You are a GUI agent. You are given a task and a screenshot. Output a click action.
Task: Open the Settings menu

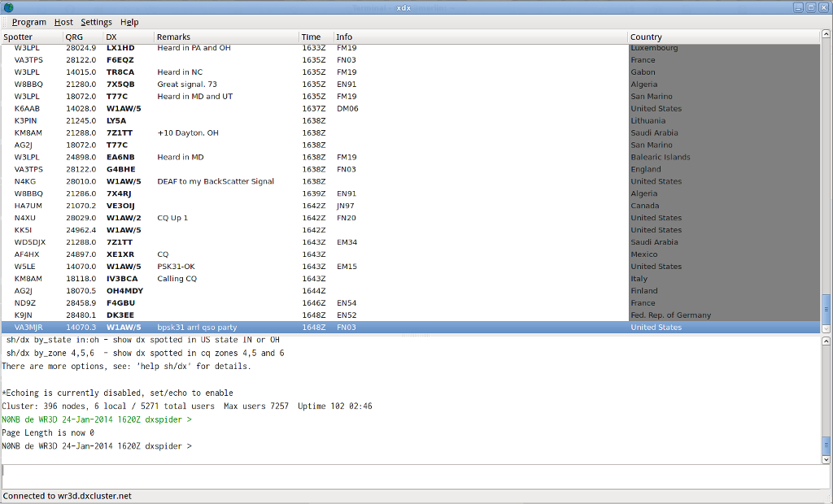(96, 22)
